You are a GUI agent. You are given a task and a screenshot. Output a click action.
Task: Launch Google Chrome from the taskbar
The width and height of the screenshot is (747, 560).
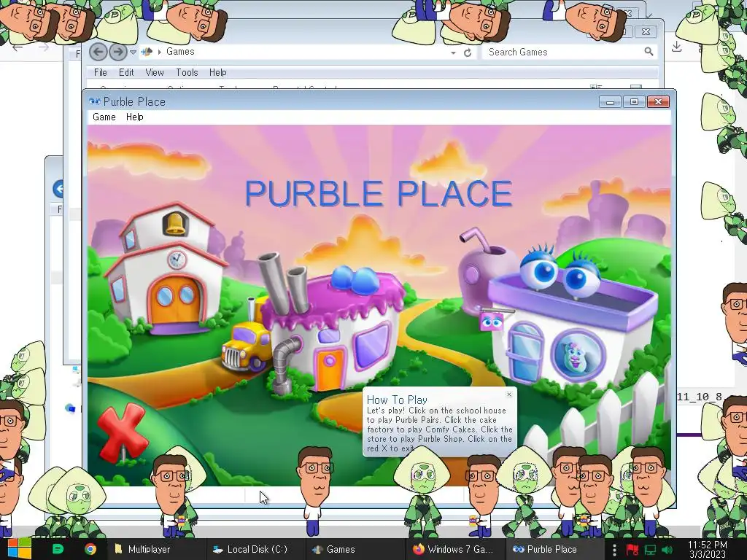coord(90,549)
